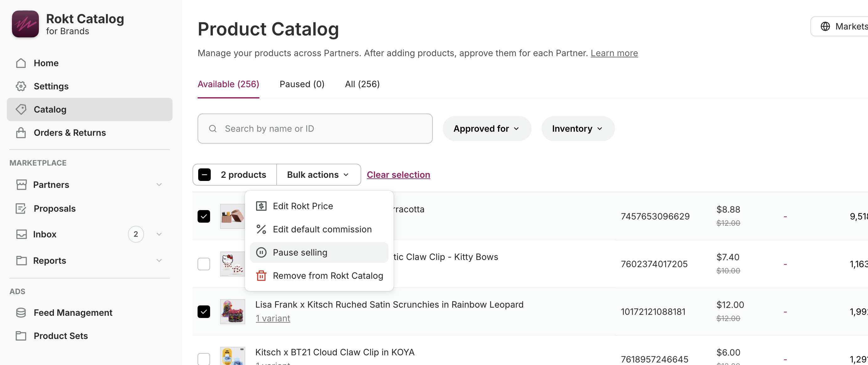This screenshot has height=365, width=868.
Task: Toggle the select-all products checkbox
Action: [x=204, y=175]
